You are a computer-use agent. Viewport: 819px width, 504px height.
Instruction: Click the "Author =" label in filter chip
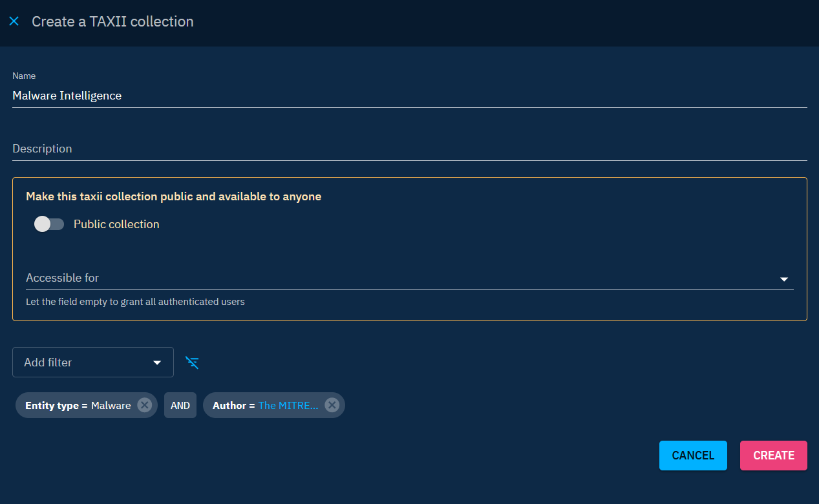coord(233,405)
